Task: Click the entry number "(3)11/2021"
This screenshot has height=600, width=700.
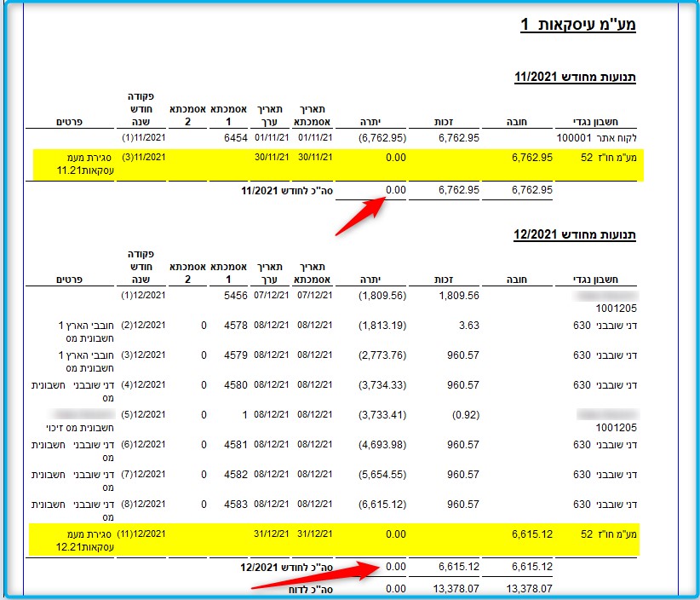Action: pyautogui.click(x=144, y=158)
